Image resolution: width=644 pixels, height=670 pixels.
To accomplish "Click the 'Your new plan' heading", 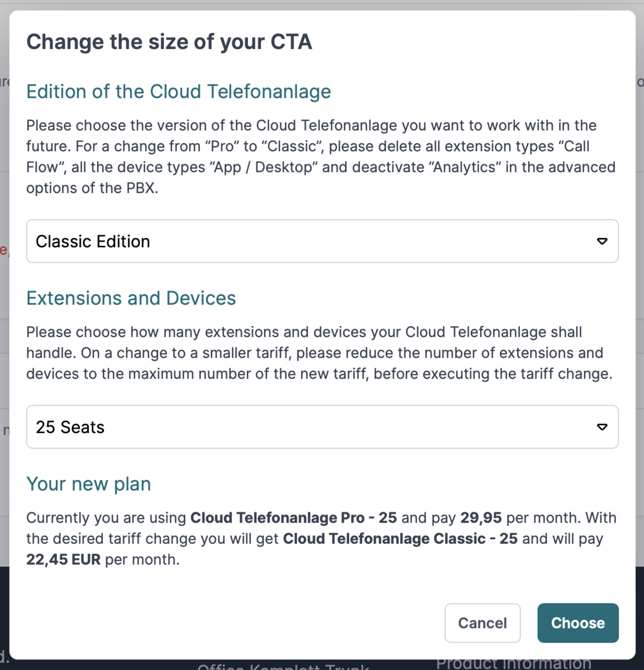I will pos(89,484).
